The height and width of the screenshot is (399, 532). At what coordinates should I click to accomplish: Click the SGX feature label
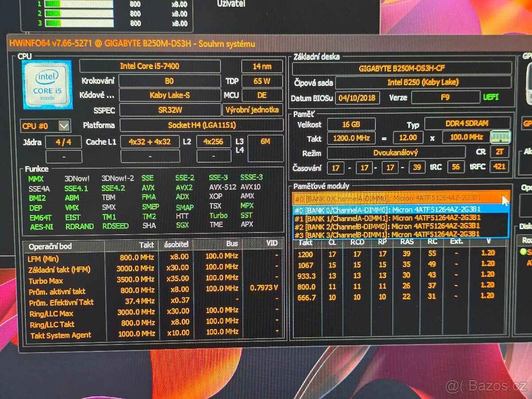tap(182, 225)
